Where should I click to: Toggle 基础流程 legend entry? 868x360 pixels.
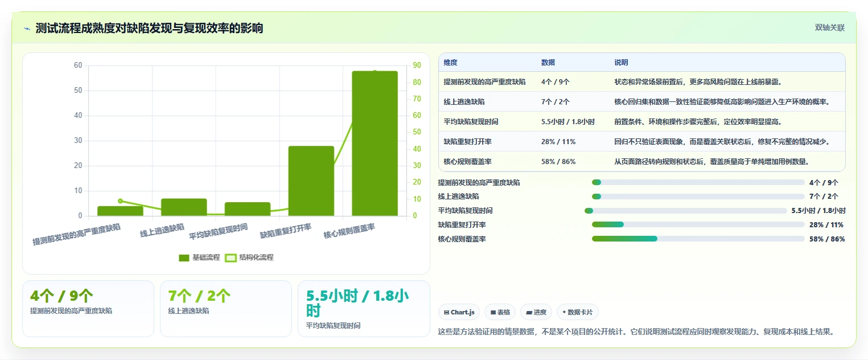coord(199,257)
